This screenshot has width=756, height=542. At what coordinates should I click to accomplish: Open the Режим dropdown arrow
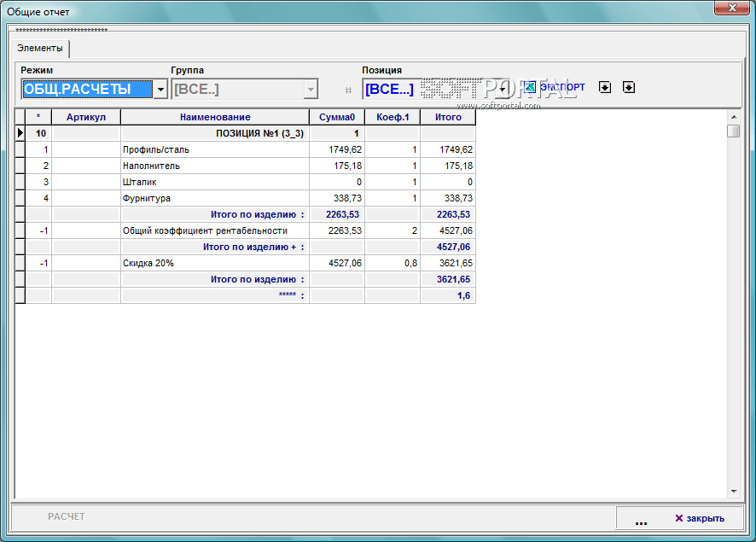point(160,90)
